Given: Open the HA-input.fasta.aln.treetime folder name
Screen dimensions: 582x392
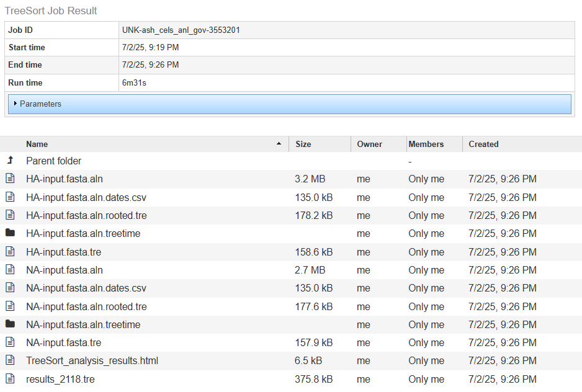Looking at the screenshot, I should (83, 233).
